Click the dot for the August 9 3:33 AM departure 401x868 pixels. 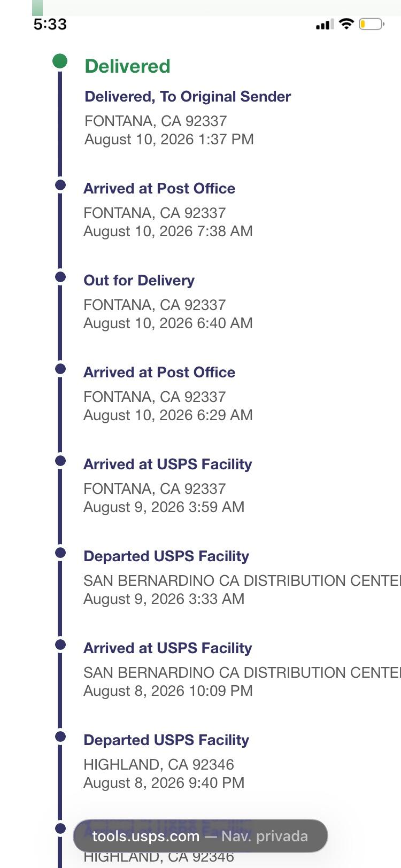60,553
